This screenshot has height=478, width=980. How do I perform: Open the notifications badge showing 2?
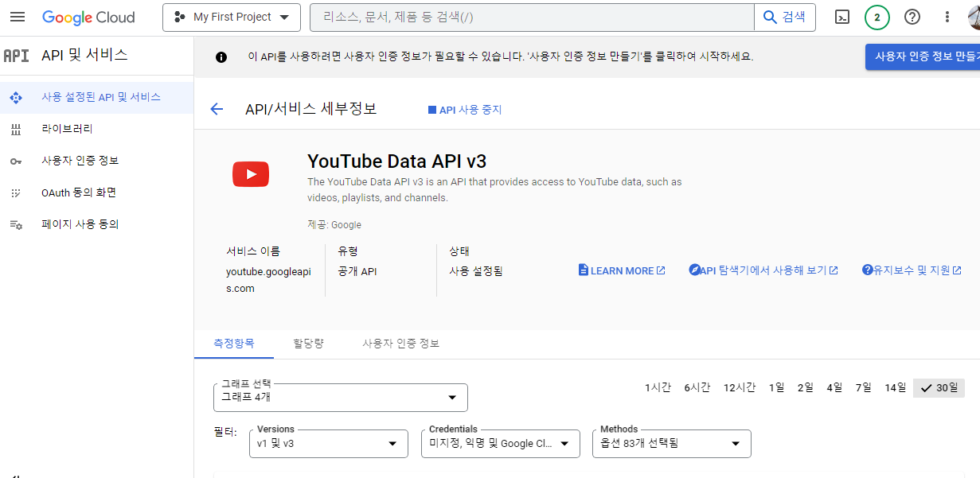[877, 17]
